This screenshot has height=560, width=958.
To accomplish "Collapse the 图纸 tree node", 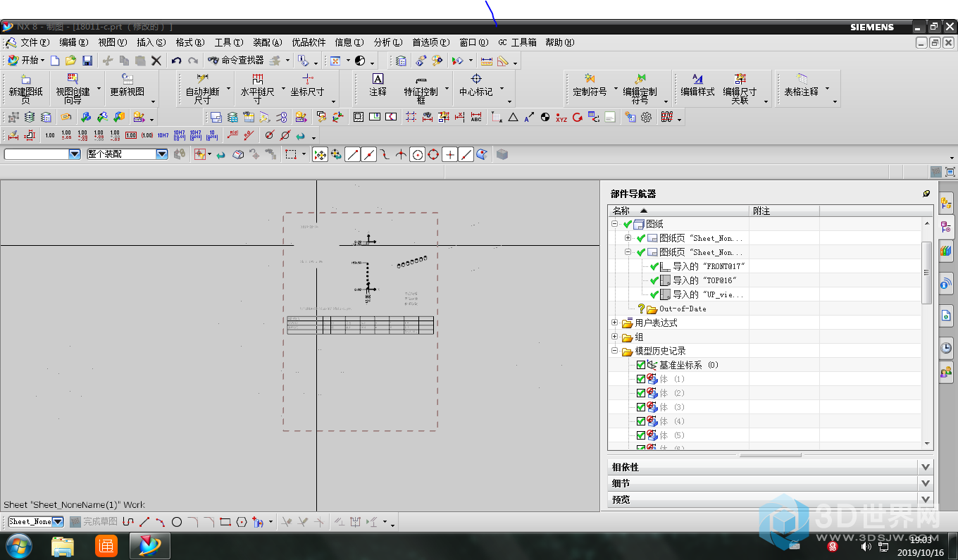I will 615,224.
